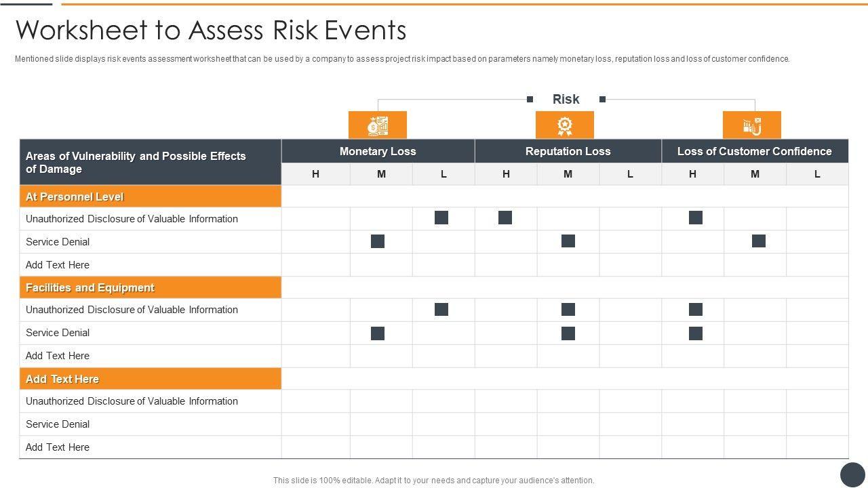
Task: Click the dark circle in the bottom-right corner
Action: pyautogui.click(x=853, y=474)
